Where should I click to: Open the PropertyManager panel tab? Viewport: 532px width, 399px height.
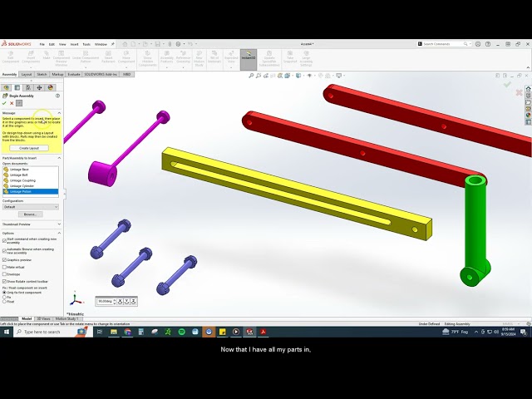[17, 87]
